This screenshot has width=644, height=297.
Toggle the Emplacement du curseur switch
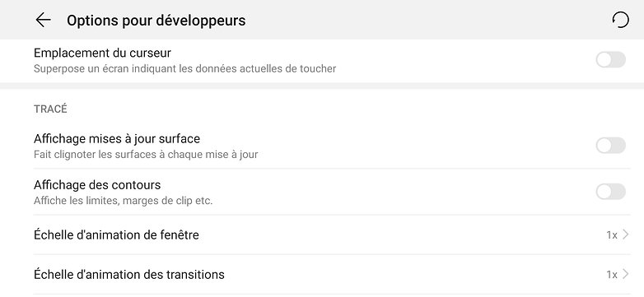(x=611, y=60)
